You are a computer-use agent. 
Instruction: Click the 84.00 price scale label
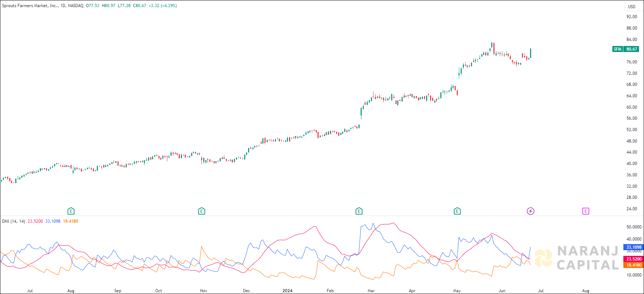coord(632,40)
